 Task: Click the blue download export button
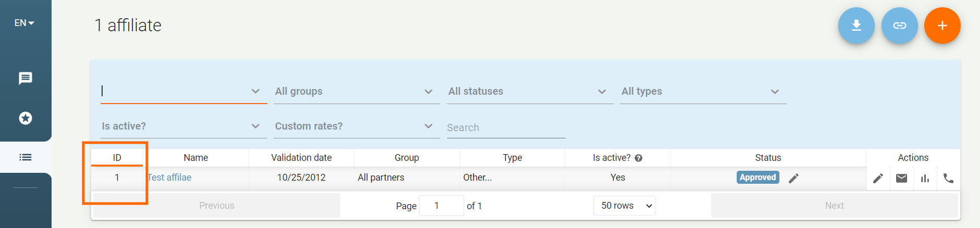click(856, 26)
